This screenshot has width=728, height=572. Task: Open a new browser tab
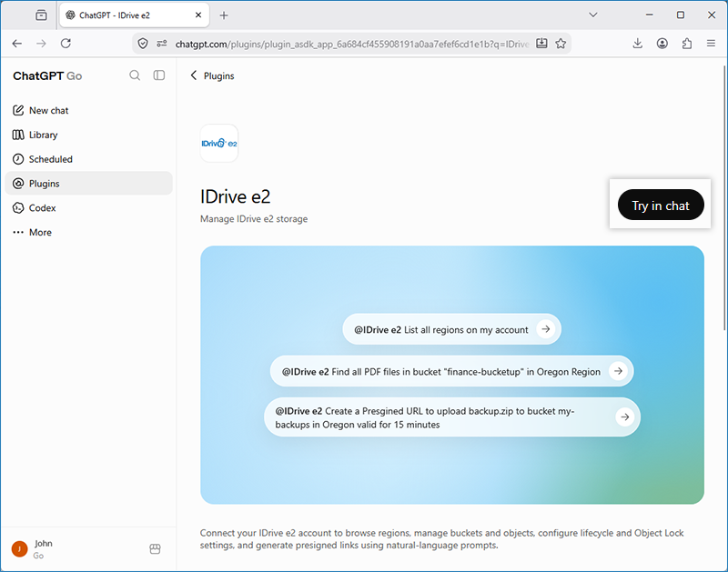(x=224, y=15)
